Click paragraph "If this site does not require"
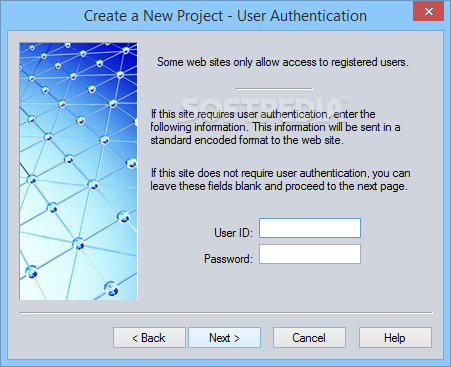451x367 pixels. coord(280,180)
